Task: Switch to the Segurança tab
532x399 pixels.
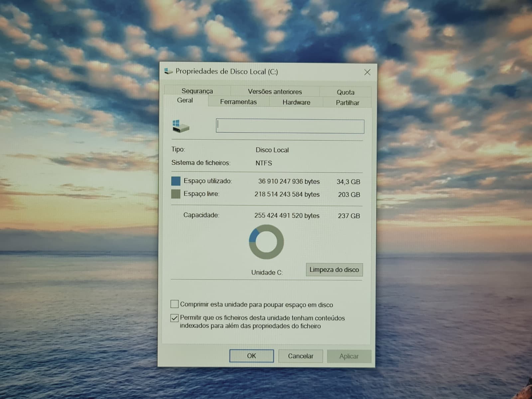Action: coord(197,91)
